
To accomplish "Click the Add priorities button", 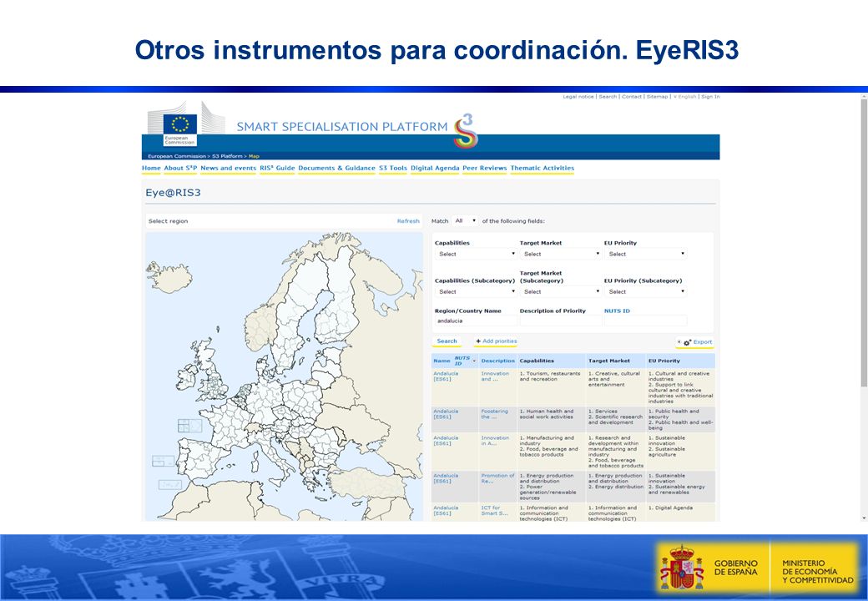I will coord(496,341).
